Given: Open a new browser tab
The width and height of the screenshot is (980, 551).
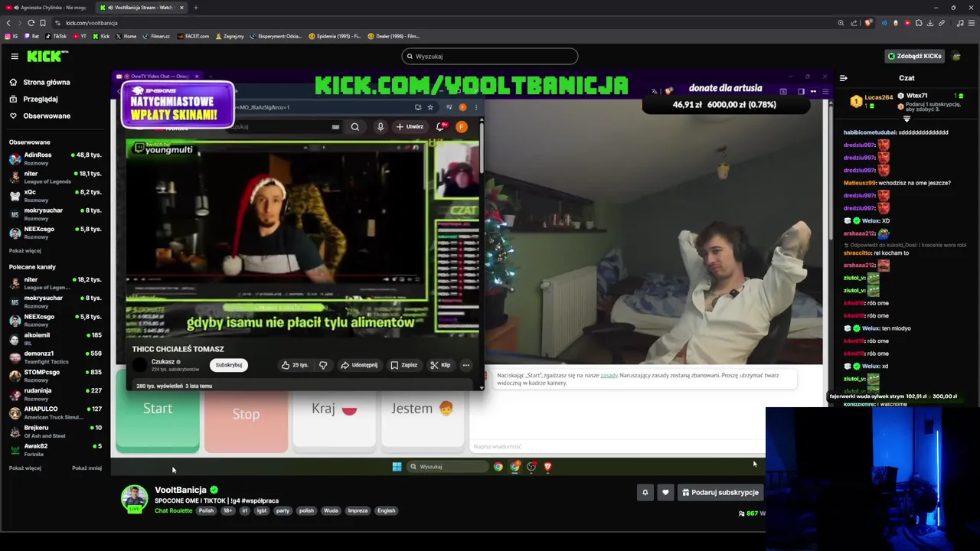Looking at the screenshot, I should coord(195,8).
